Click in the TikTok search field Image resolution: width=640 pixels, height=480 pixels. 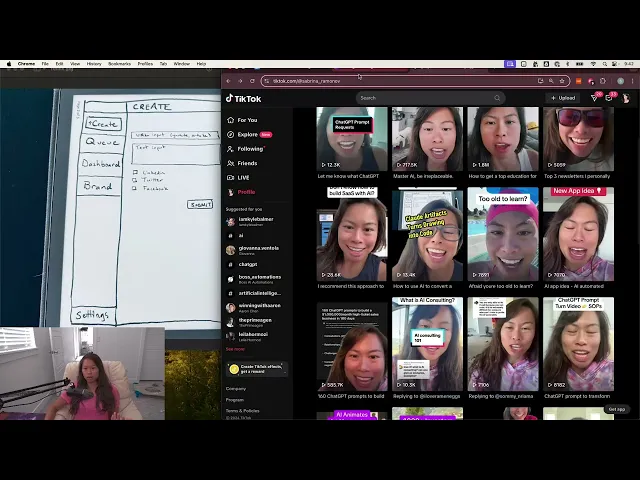pos(424,98)
